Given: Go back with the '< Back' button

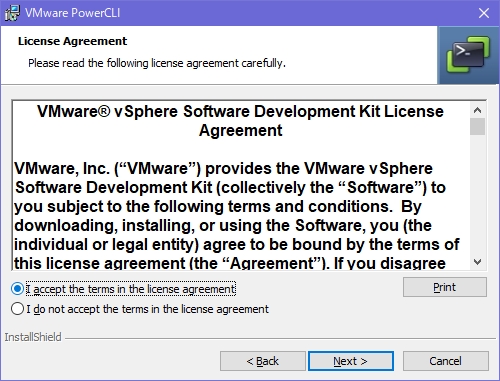Looking at the screenshot, I should [x=263, y=361].
